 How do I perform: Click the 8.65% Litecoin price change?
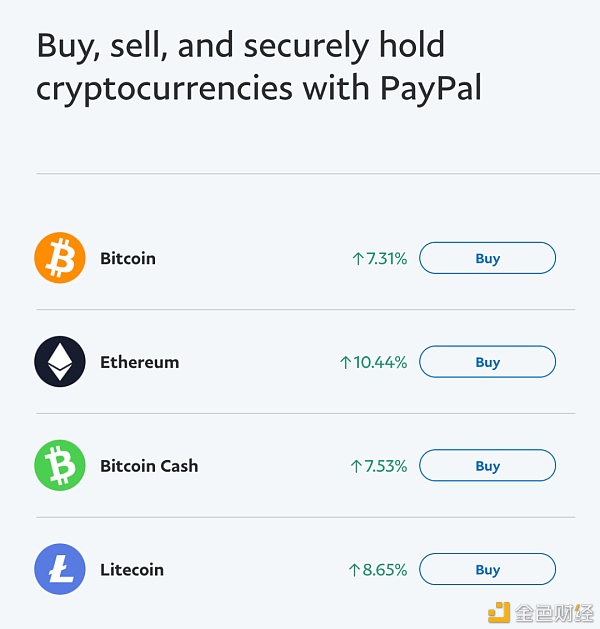click(x=385, y=570)
